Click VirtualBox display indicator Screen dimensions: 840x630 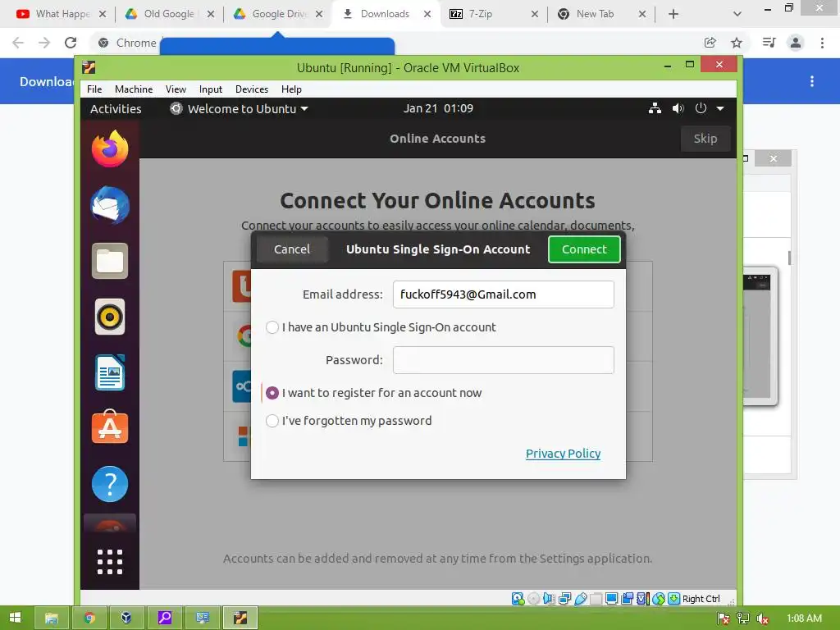pos(611,598)
